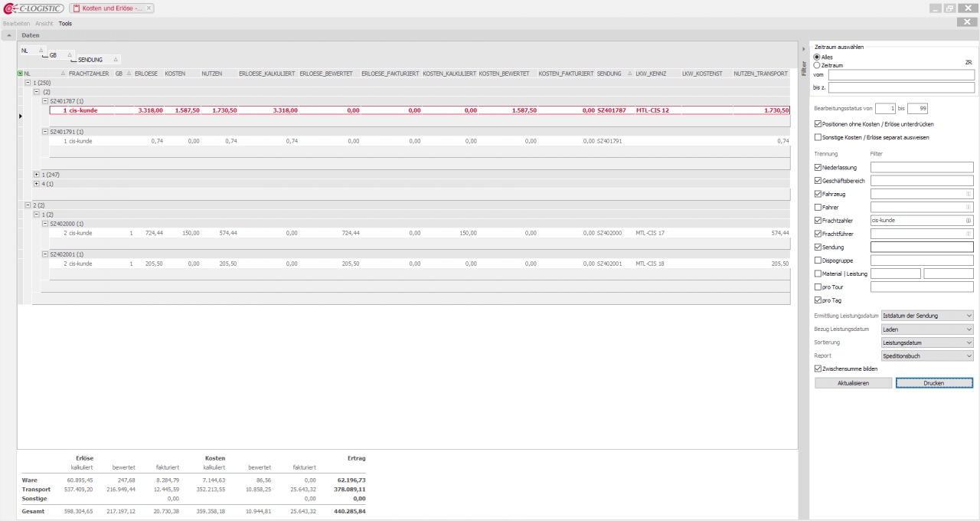This screenshot has width=980, height=521.
Task: Toggle the Sendung checkbox
Action: [x=818, y=247]
